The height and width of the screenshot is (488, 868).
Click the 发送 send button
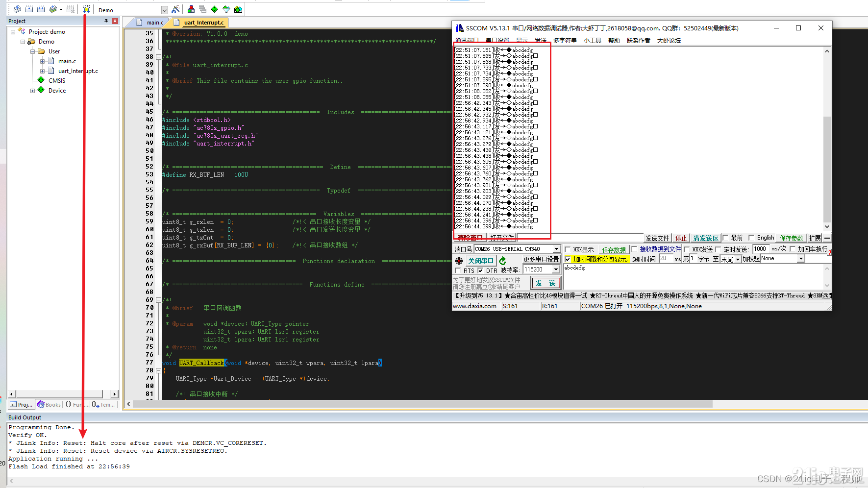pyautogui.click(x=546, y=283)
